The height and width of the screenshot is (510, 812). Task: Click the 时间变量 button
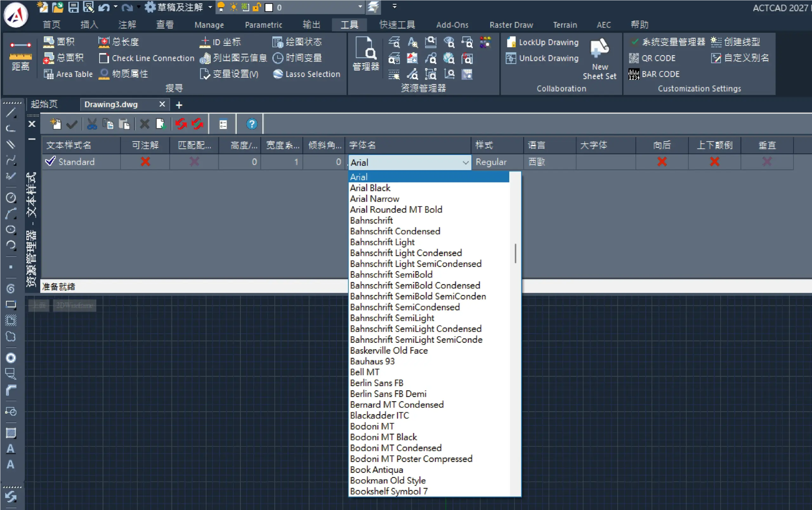pos(297,58)
